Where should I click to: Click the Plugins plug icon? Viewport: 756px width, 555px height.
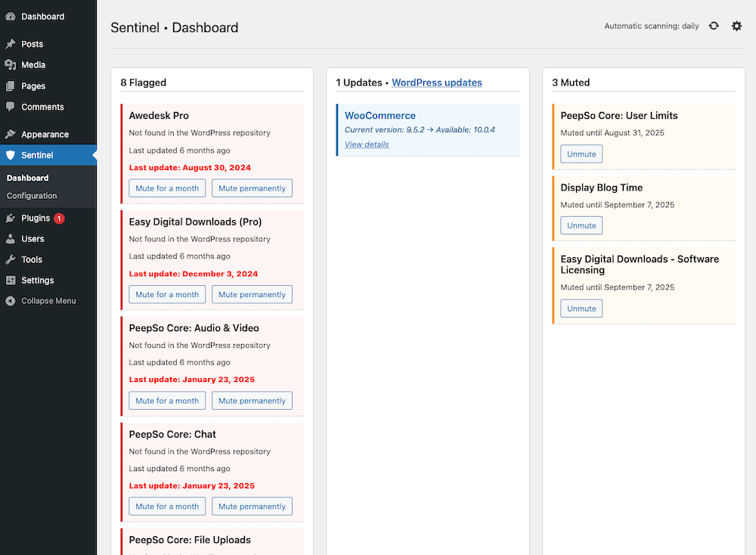coord(11,218)
